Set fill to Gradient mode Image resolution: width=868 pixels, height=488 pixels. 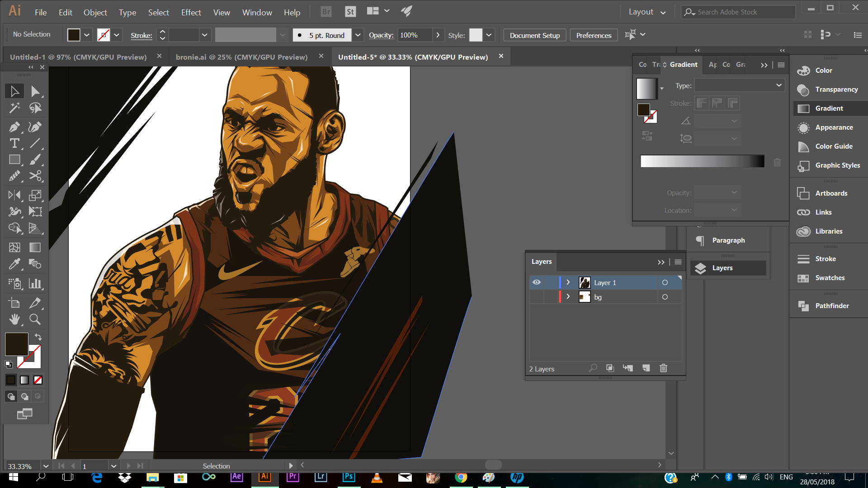tap(24, 380)
